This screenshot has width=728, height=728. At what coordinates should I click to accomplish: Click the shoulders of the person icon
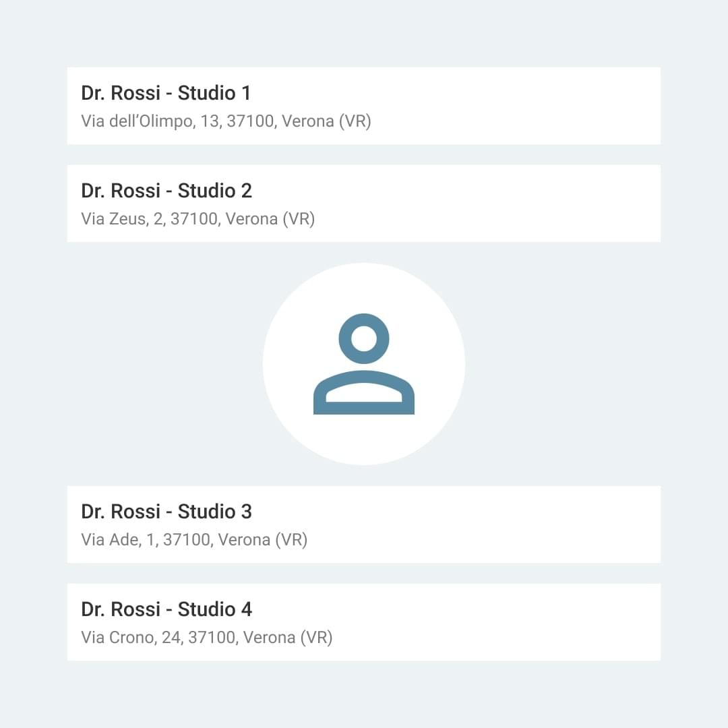point(364,393)
